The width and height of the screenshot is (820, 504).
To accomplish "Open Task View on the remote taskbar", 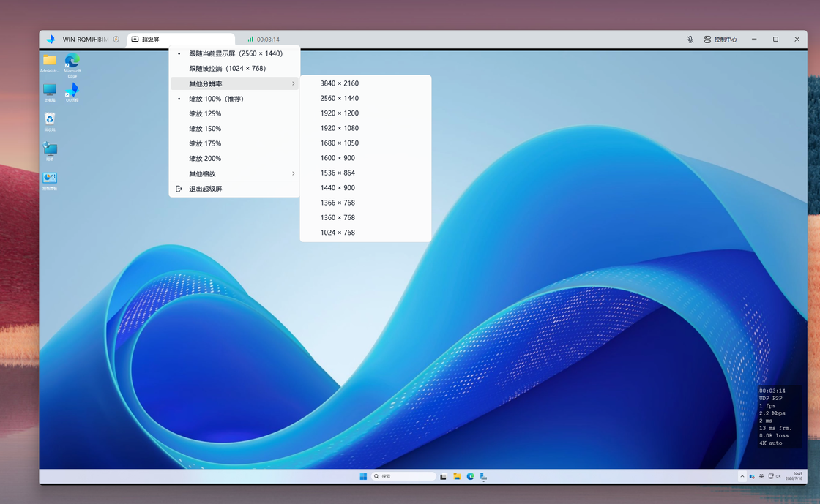I will pos(444,476).
